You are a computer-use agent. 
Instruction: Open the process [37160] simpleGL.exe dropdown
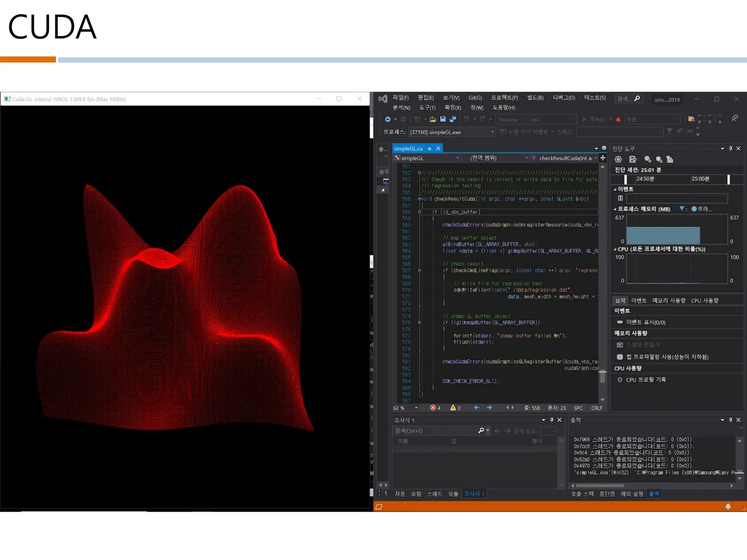point(492,132)
